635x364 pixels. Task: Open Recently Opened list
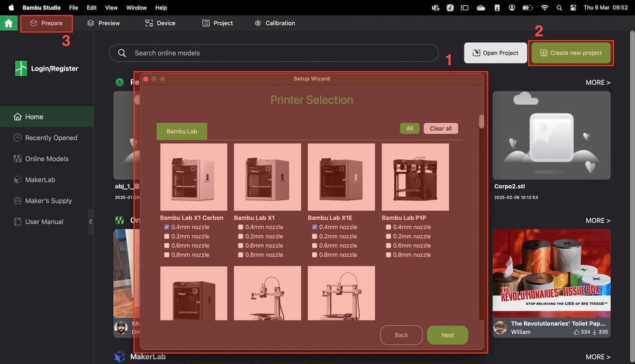point(51,138)
